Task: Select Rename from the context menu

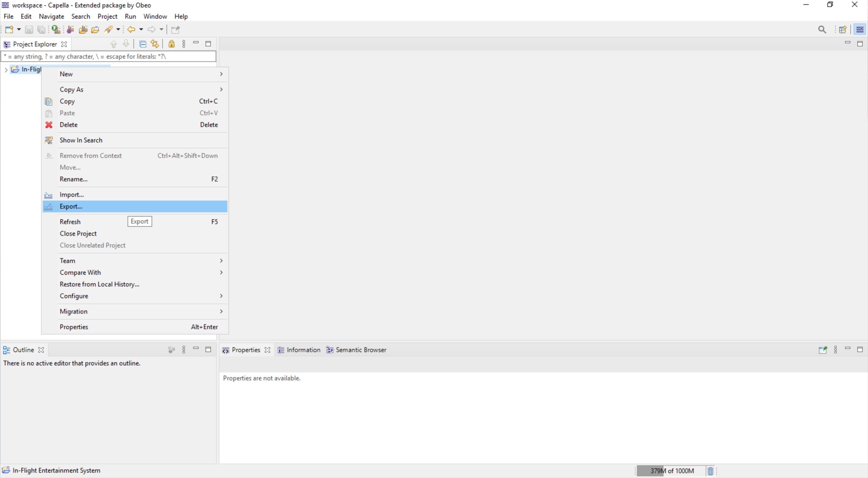Action: tap(73, 178)
